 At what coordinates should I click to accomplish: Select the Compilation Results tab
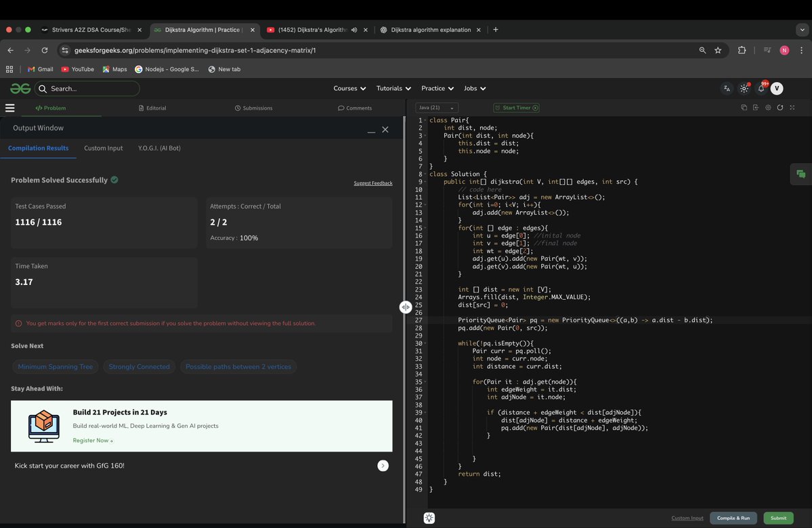(x=39, y=148)
